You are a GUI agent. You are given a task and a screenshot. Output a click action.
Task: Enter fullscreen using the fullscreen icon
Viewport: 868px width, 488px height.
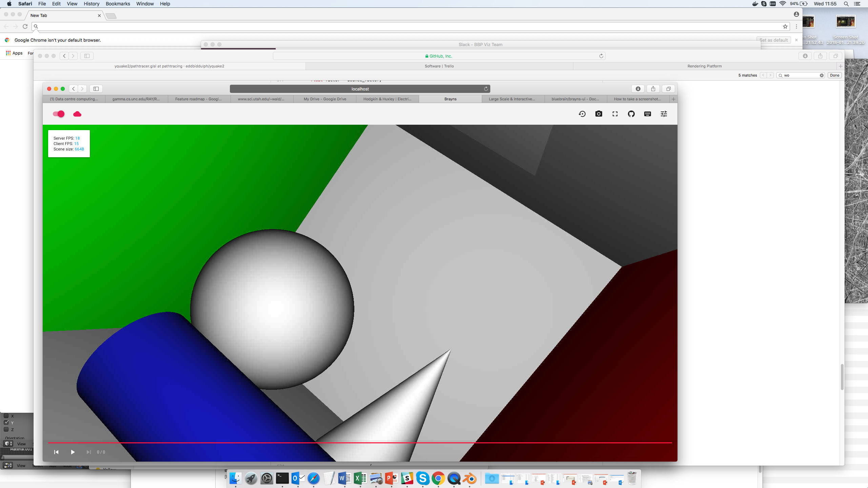(x=615, y=114)
